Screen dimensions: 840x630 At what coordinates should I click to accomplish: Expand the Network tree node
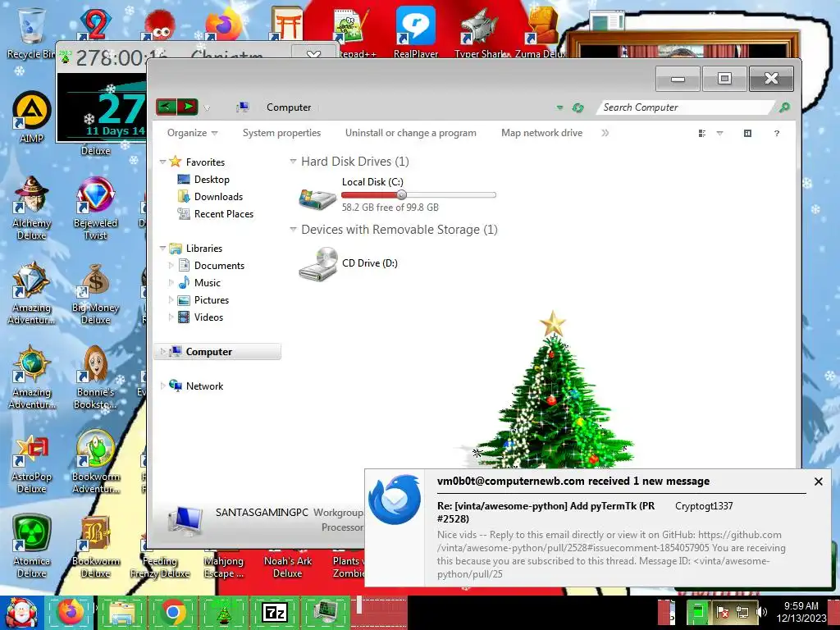coord(162,386)
